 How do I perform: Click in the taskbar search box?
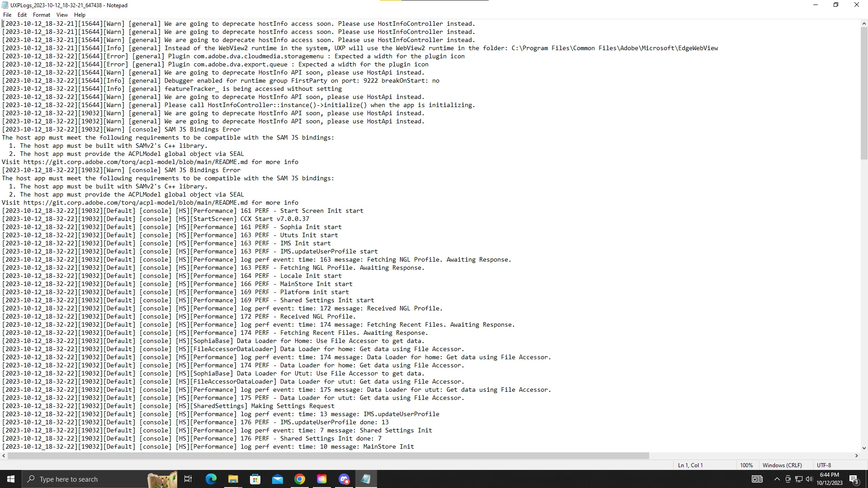[86, 479]
